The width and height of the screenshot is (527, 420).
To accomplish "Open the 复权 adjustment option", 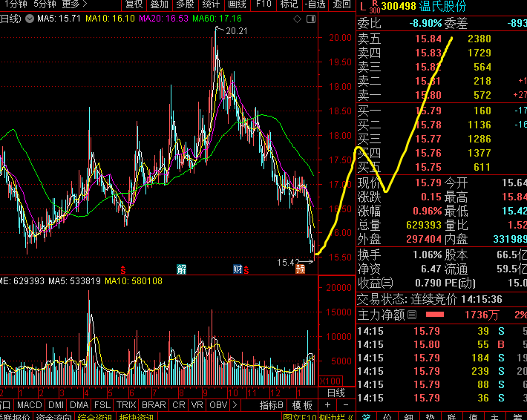I will (134, 4).
